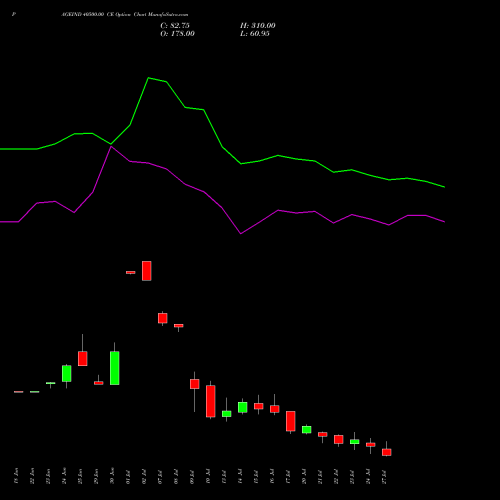Image resolution: width=500 pixels, height=500 pixels.
Task: Select the 02 Jul date label
Action: (144, 477)
